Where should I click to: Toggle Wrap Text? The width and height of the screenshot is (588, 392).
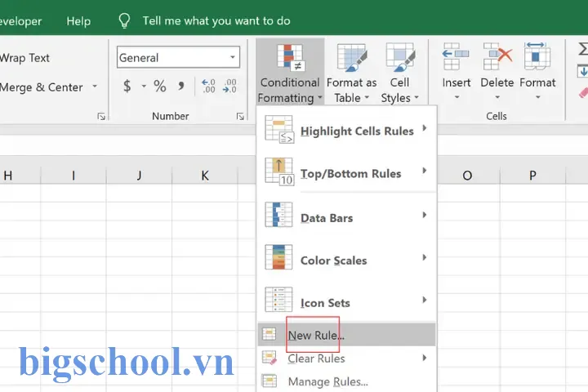24,58
